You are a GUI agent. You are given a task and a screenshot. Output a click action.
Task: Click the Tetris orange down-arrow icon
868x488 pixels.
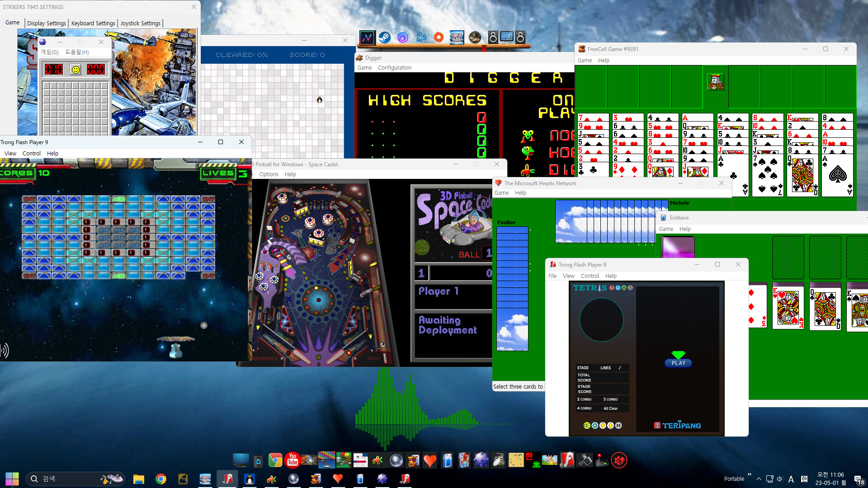603,425
